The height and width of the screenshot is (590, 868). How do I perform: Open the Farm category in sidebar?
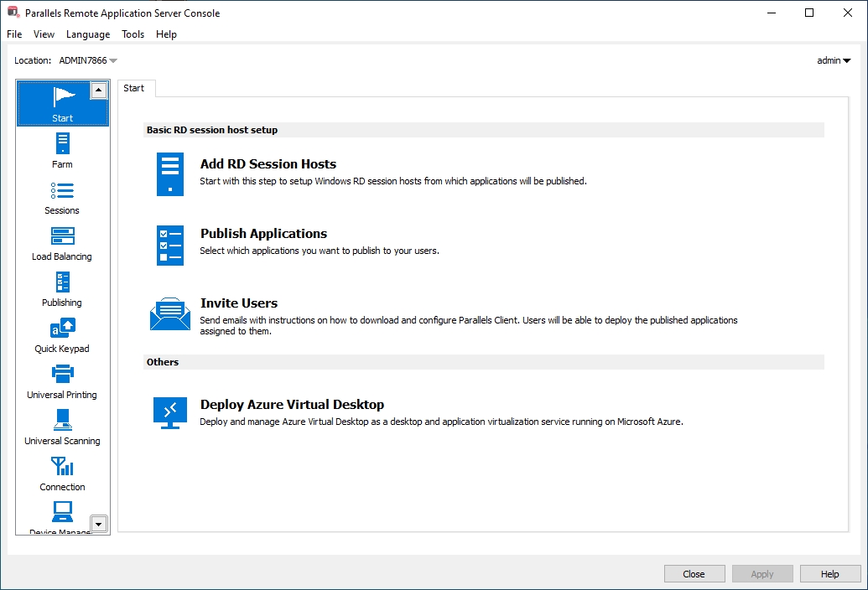coord(62,150)
